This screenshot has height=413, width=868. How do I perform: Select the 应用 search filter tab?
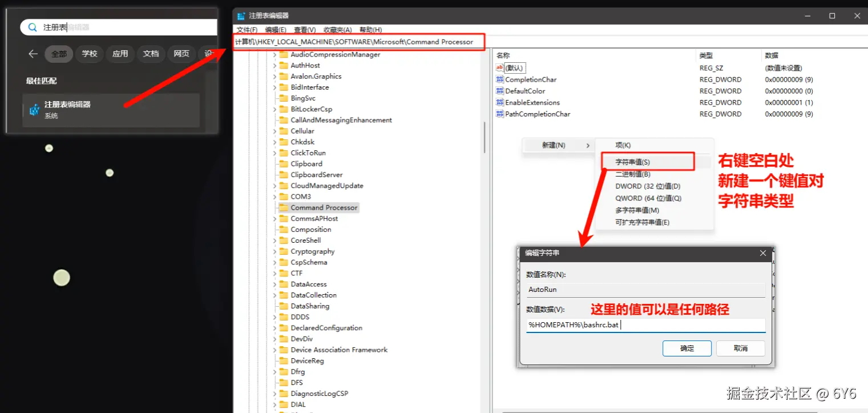coord(120,54)
